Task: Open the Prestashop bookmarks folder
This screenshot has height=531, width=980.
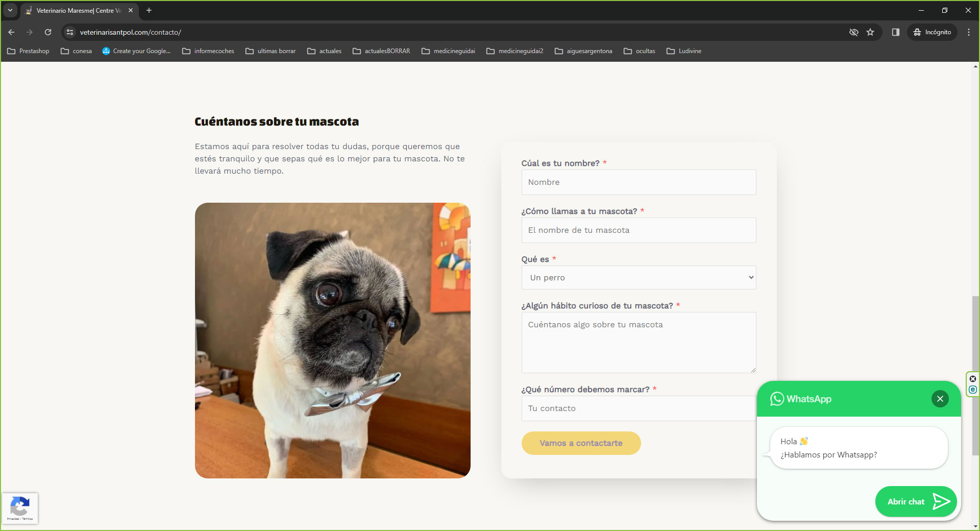Action: [x=29, y=51]
